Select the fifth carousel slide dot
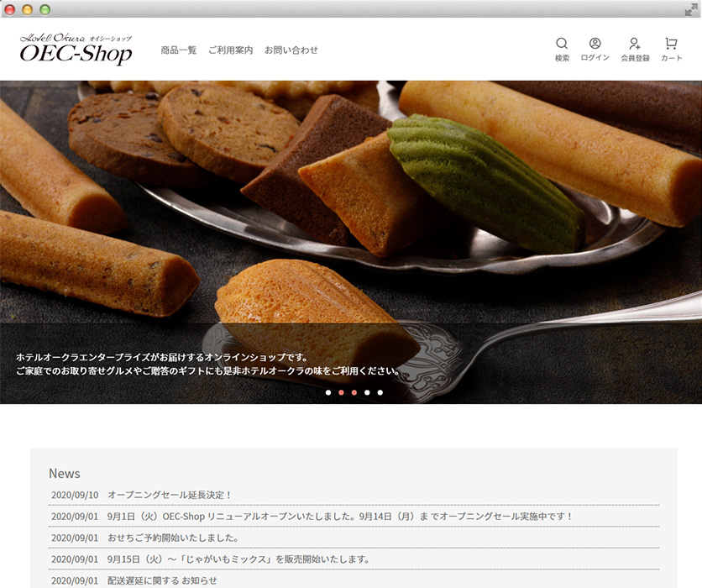The height and width of the screenshot is (588, 702). (x=380, y=392)
